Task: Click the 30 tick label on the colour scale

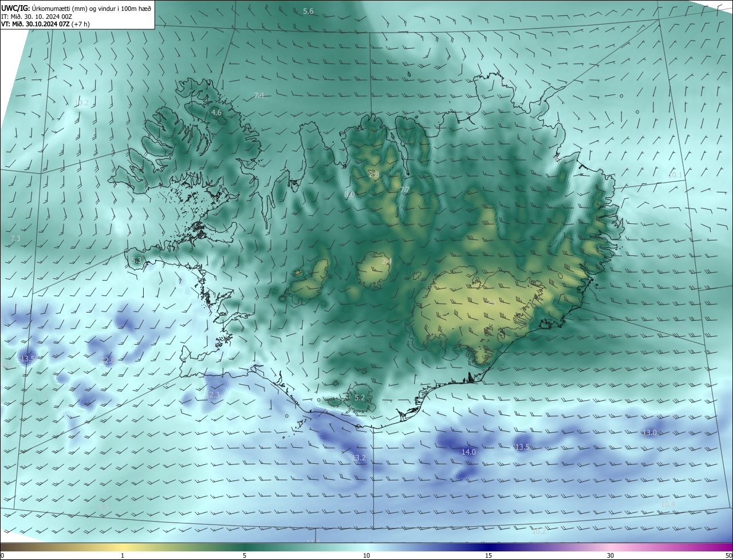Action: tap(610, 555)
